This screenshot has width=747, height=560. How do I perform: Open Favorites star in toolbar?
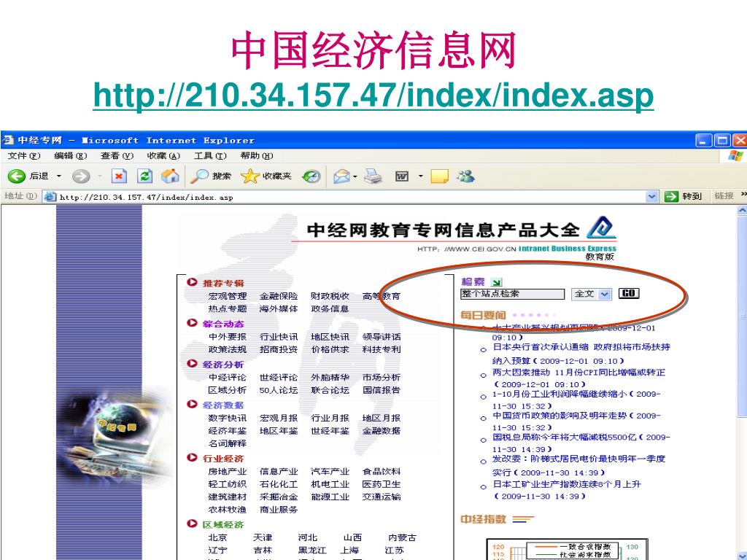coord(250,176)
